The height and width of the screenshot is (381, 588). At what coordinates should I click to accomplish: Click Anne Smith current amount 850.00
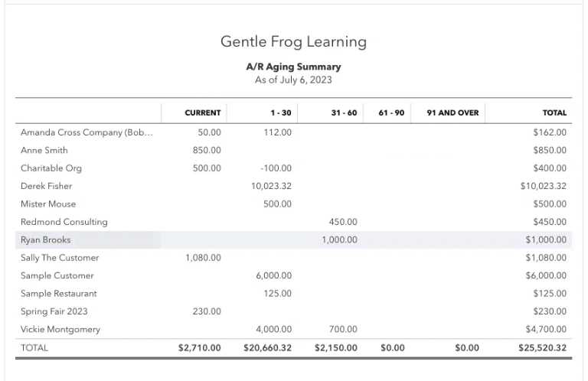[x=207, y=150]
